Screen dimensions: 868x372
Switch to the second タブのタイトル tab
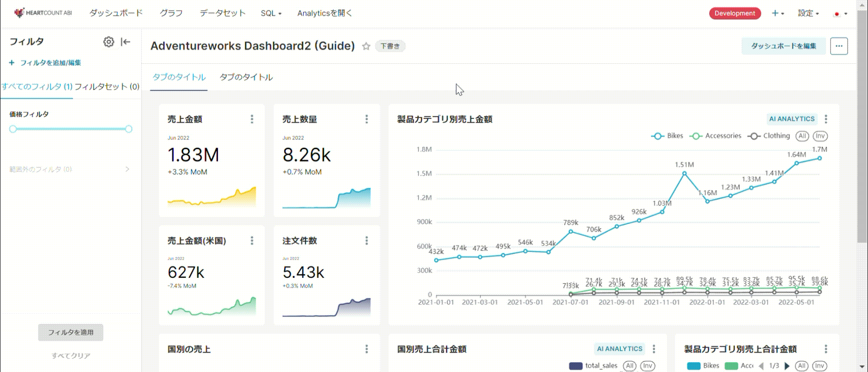tap(246, 77)
